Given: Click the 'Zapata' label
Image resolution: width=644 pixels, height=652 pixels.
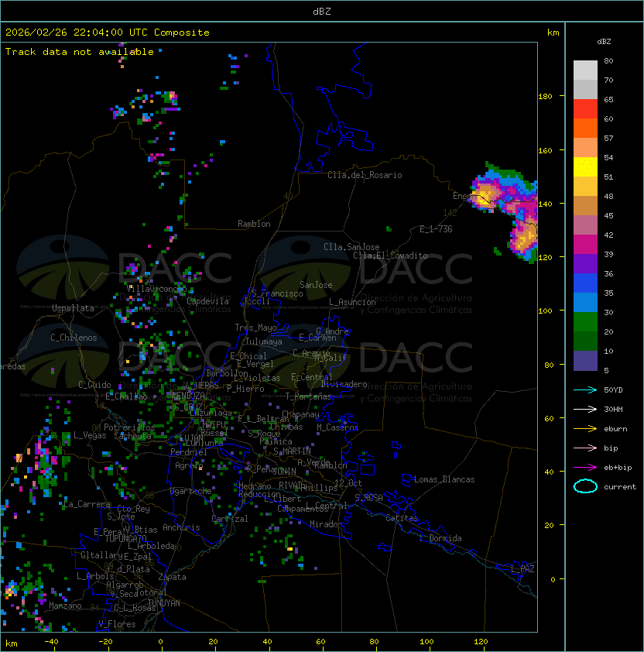Looking at the screenshot, I should pyautogui.click(x=172, y=577).
